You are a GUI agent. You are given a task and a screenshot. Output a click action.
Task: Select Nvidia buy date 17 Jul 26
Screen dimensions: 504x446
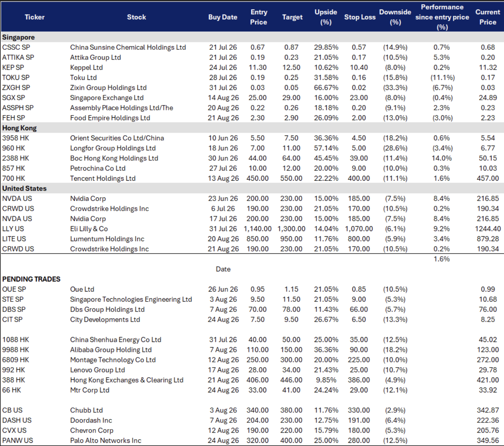(x=223, y=219)
